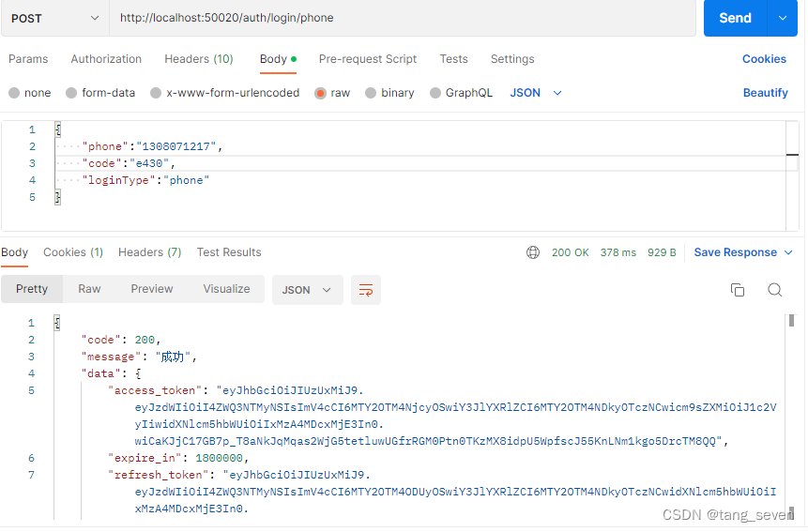The width and height of the screenshot is (808, 532).
Task: Switch to the Params tab
Action: coord(28,59)
